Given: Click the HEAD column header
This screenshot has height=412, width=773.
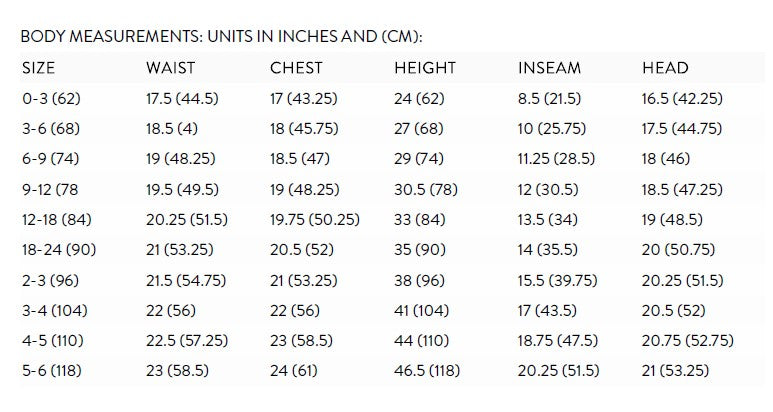Looking at the screenshot, I should tap(665, 68).
